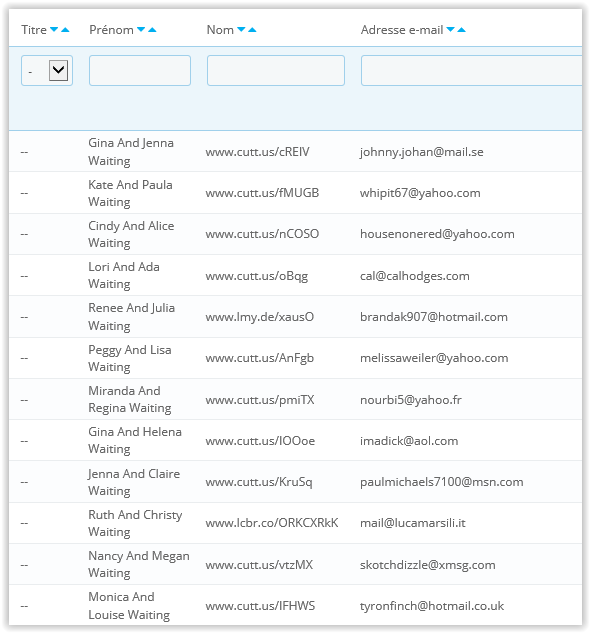
Task: Select Miranda And Regina Waiting cell
Action: click(130, 399)
